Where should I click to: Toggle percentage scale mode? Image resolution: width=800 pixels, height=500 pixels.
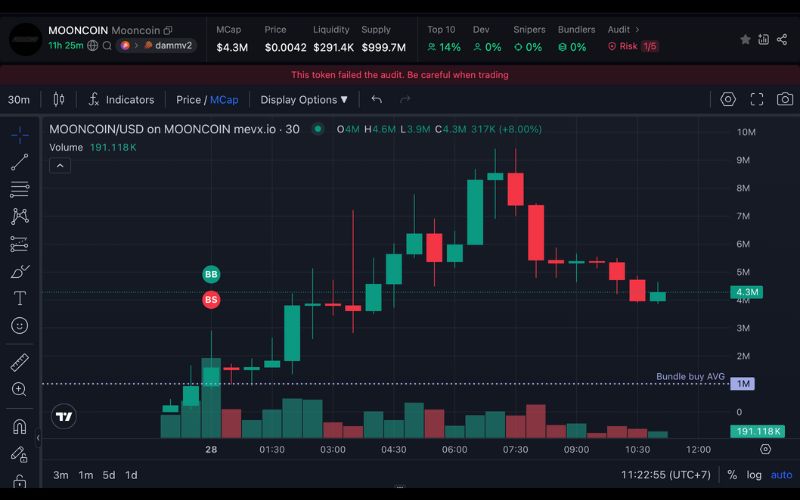pyautogui.click(x=732, y=474)
